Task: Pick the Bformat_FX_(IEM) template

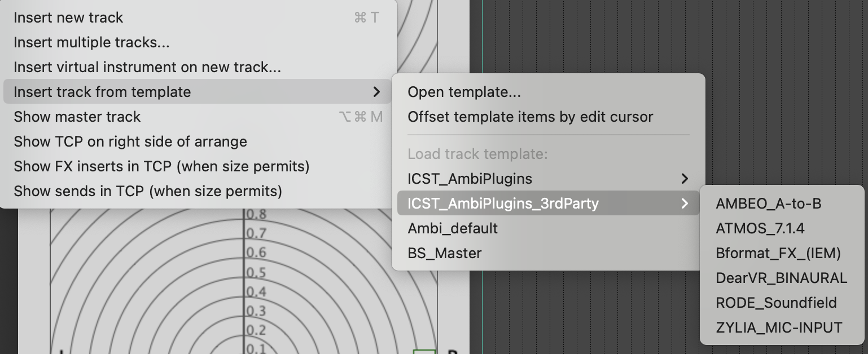Action: [778, 253]
